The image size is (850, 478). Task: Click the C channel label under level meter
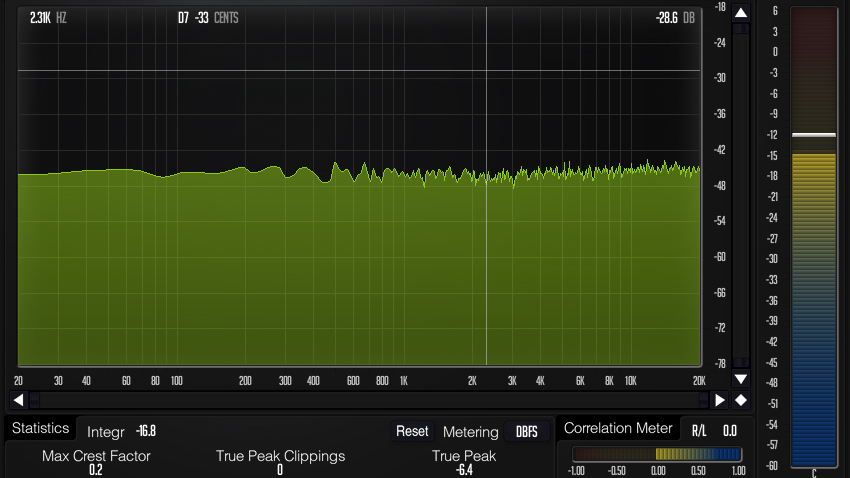pos(813,473)
